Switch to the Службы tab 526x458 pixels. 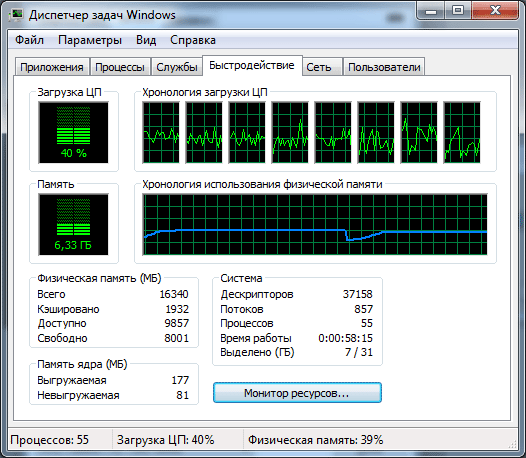177,67
